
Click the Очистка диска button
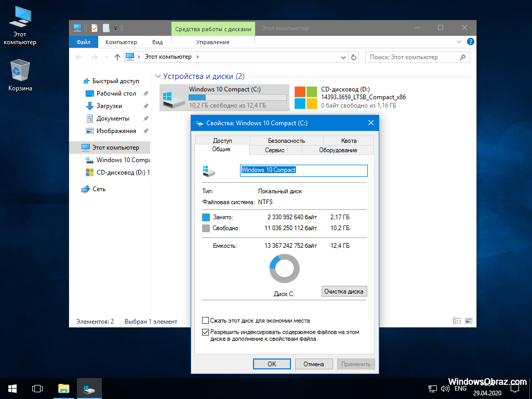pos(344,291)
